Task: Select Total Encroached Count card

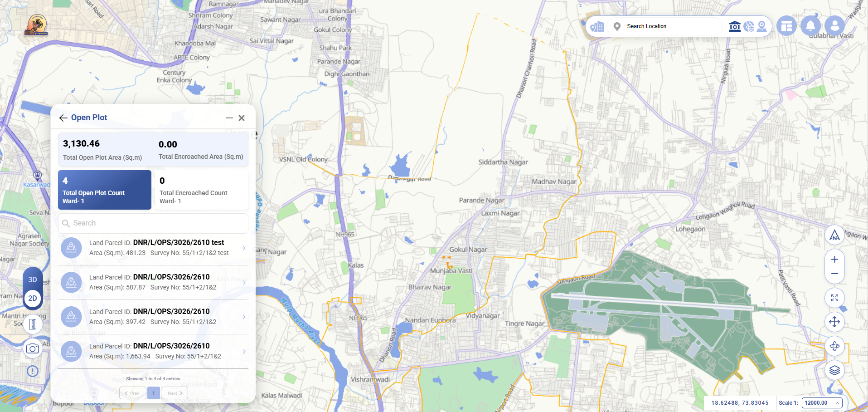Action: coord(202,190)
